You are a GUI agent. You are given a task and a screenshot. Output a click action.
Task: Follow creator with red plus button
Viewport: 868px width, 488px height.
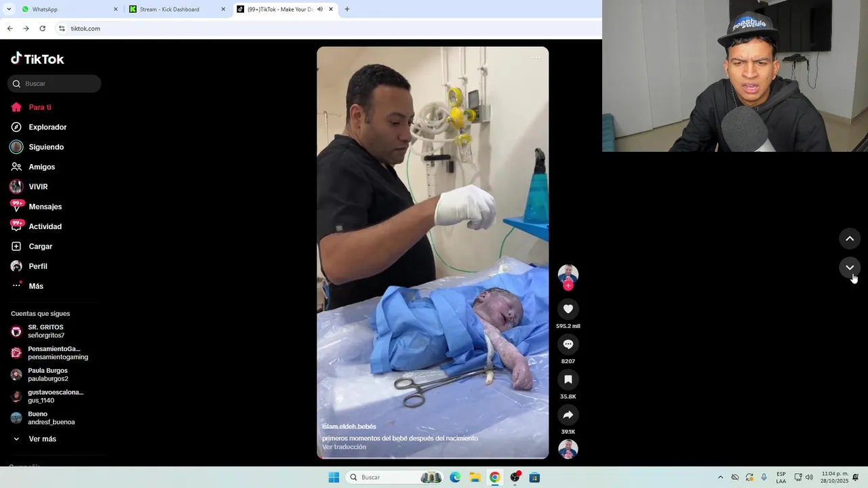[x=568, y=285]
